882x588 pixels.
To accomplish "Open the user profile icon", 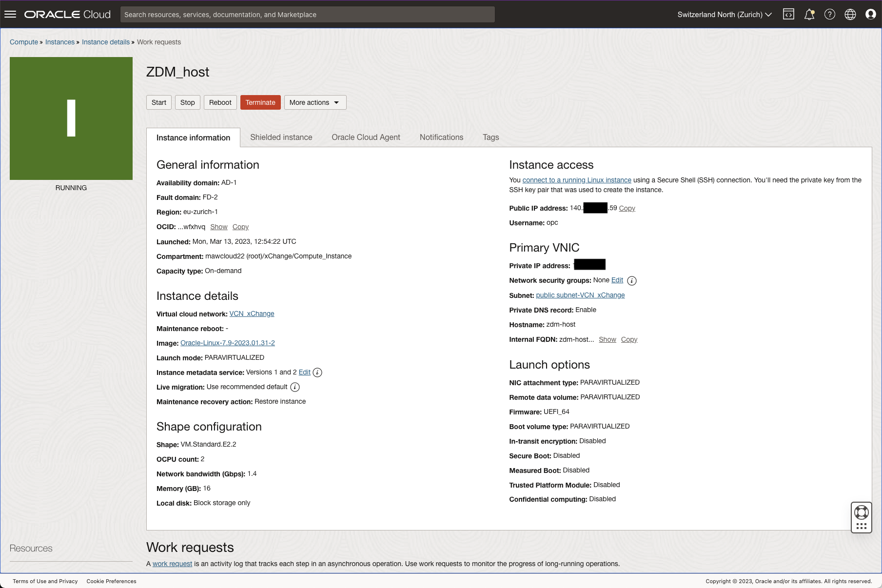I will 871,15.
